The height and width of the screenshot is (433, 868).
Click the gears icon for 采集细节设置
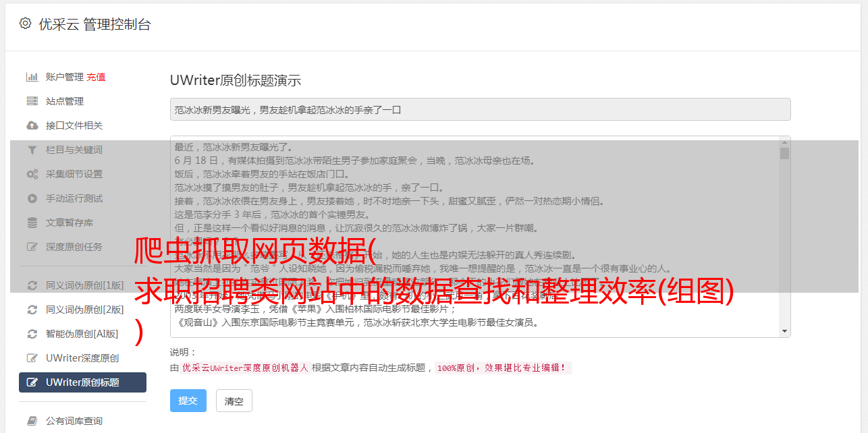[32, 174]
